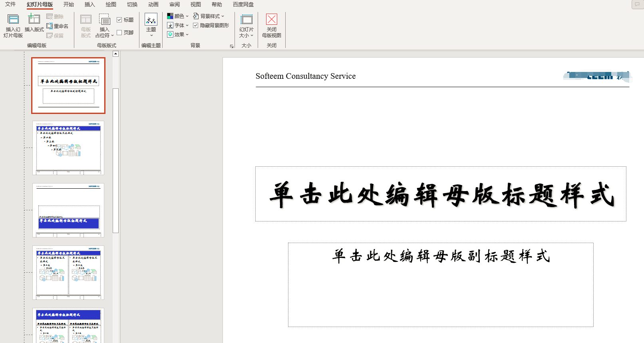Open the Help (帮助) tab
644x343 pixels.
[x=217, y=4]
